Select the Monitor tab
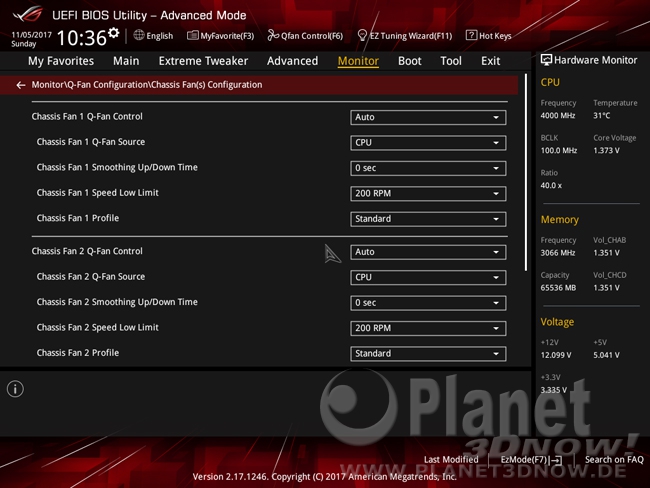 pyautogui.click(x=358, y=61)
